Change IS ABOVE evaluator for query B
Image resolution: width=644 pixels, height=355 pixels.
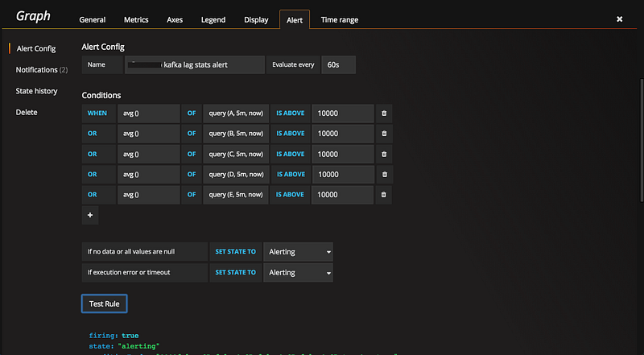click(x=291, y=134)
